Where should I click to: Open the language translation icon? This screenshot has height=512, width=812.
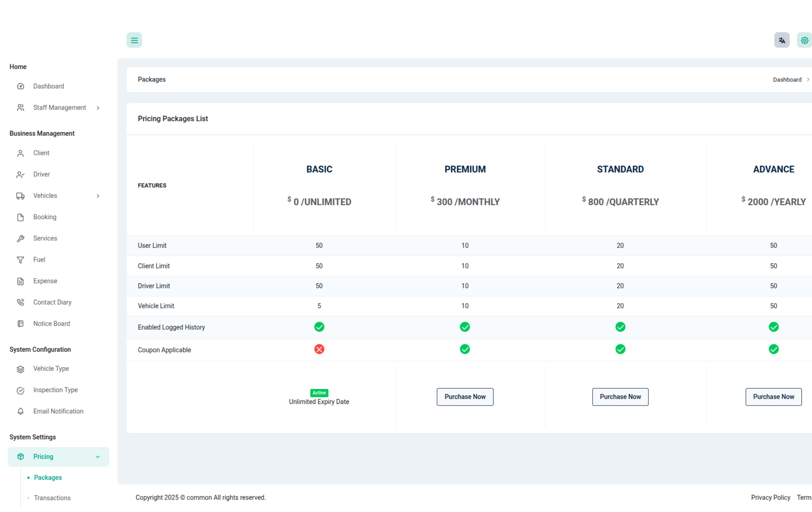781,40
